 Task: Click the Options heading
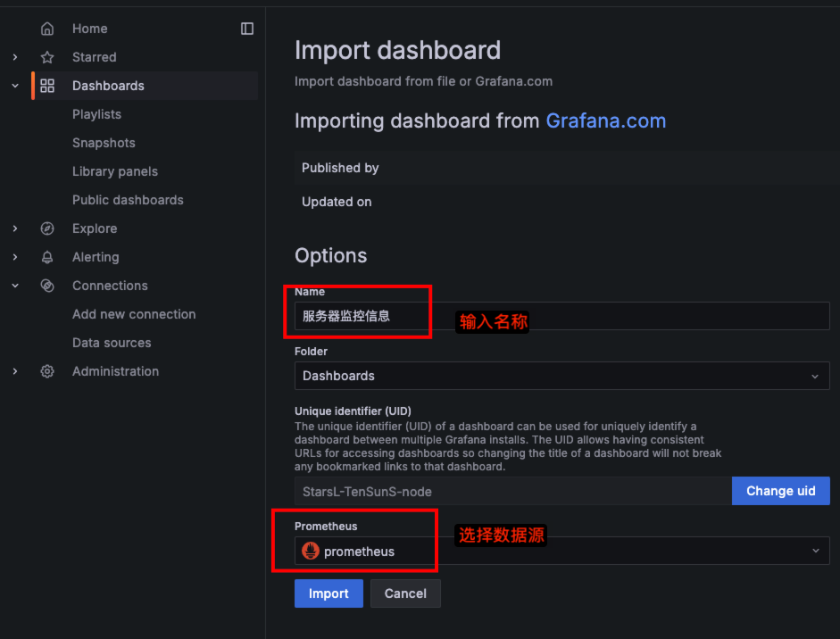point(330,255)
